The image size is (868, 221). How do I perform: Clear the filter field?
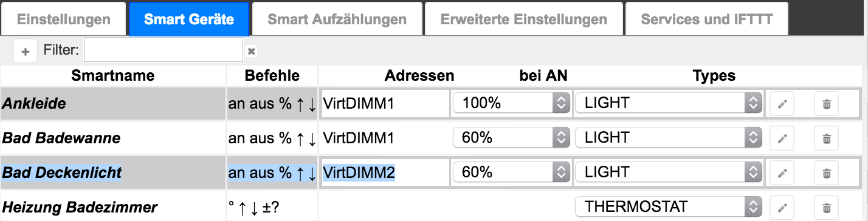251,52
